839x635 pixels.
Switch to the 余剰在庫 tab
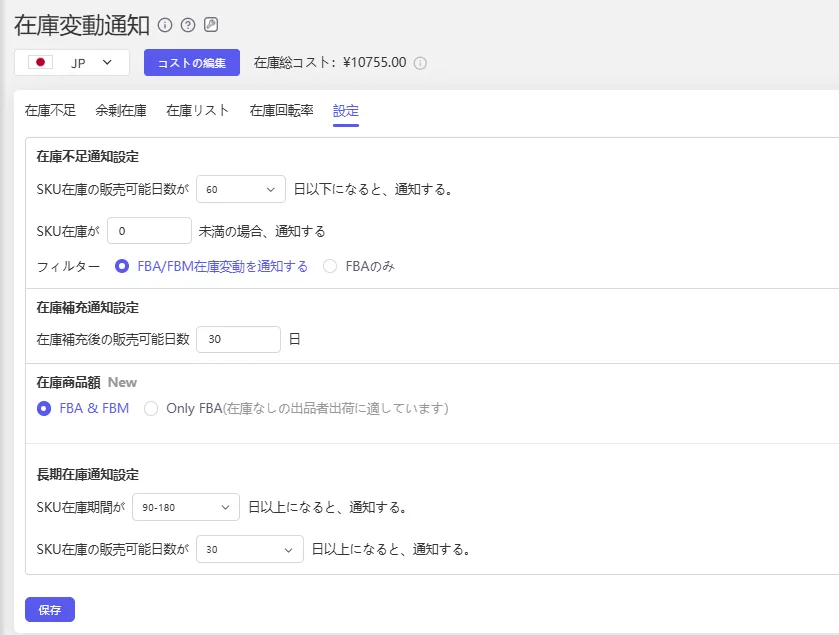tap(121, 111)
